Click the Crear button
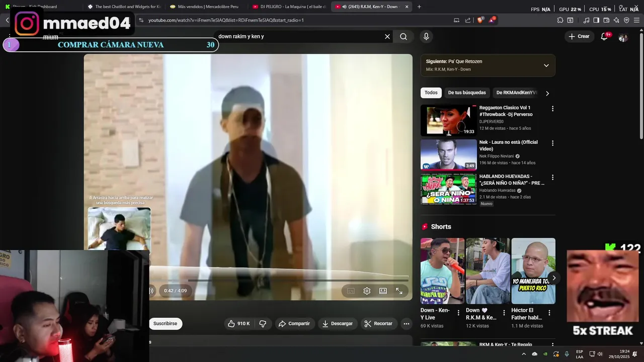Image resolution: width=644 pixels, height=362 pixels. coord(579,37)
